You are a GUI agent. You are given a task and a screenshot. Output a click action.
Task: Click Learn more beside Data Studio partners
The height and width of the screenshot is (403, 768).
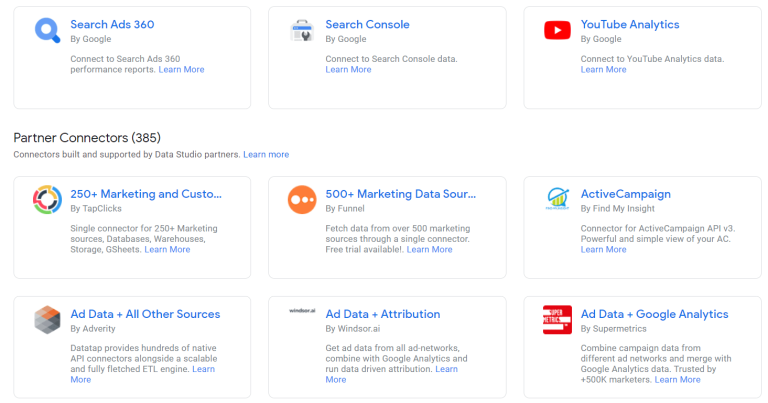tap(266, 155)
